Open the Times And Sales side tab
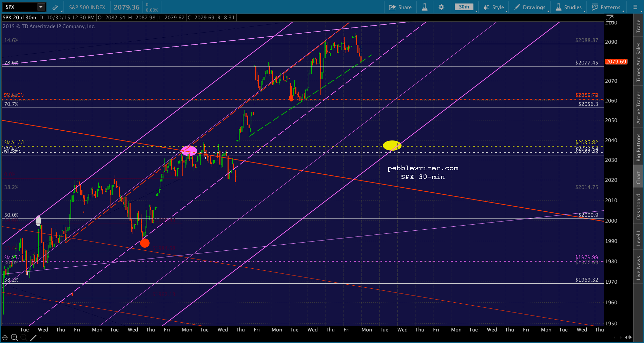This screenshot has width=644, height=343. point(639,62)
